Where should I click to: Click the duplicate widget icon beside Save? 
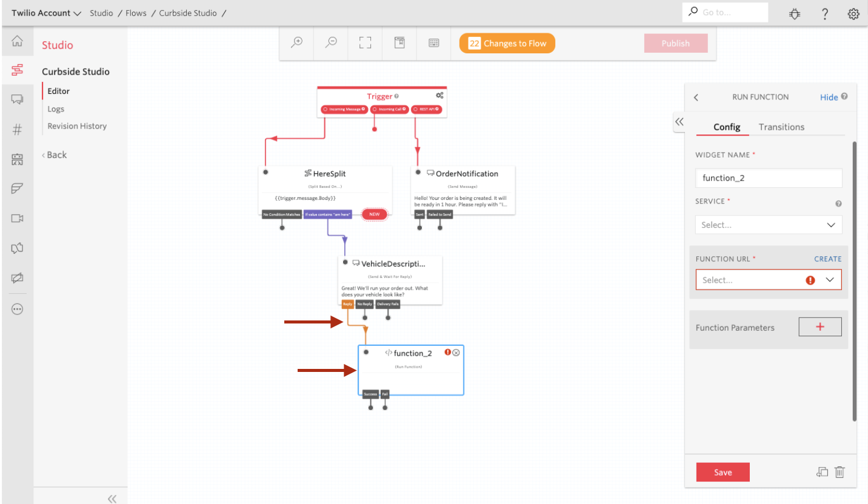(x=823, y=472)
